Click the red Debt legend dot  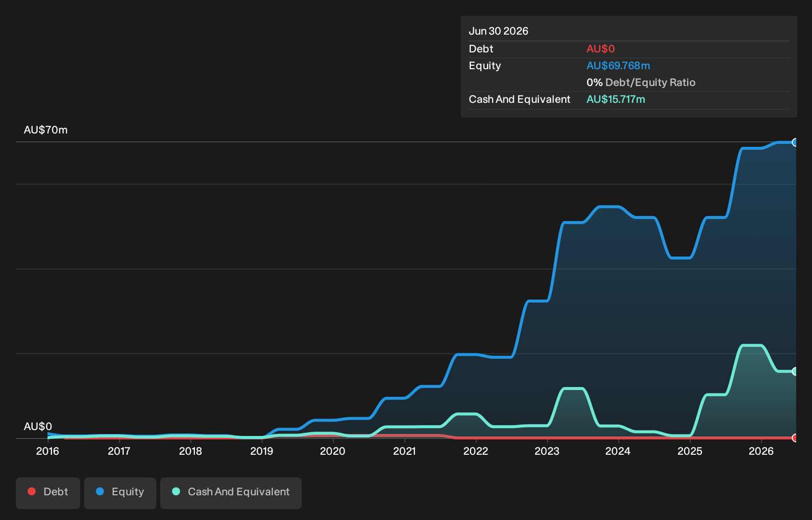(x=32, y=491)
